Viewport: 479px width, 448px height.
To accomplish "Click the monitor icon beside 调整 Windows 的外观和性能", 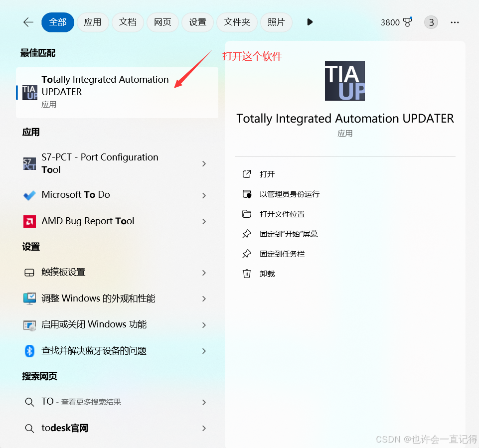I will coord(29,299).
